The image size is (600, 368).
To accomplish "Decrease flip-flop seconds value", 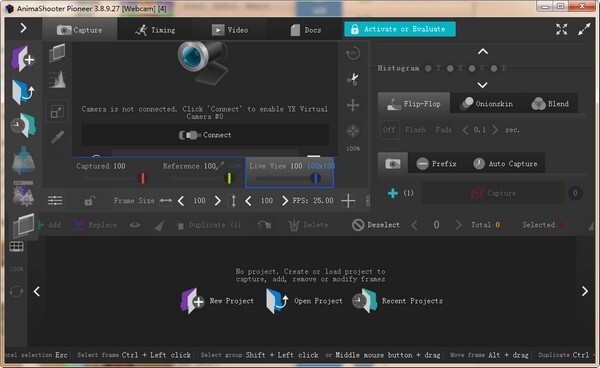I will click(465, 130).
